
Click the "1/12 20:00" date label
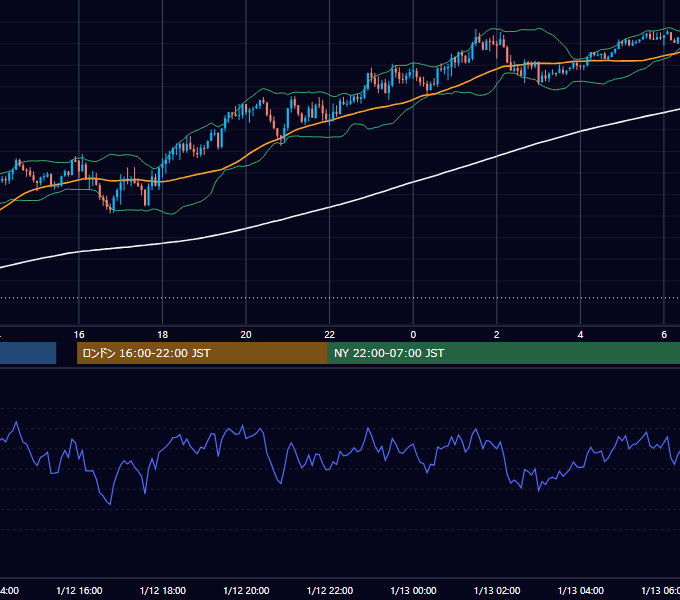click(x=246, y=590)
